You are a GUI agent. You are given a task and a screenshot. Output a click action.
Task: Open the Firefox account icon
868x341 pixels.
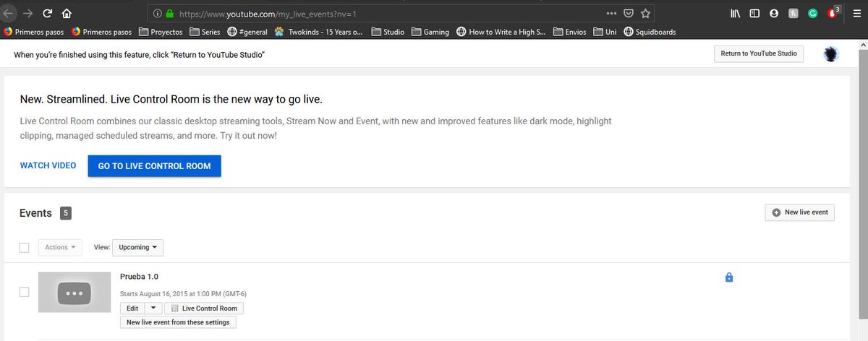pos(774,13)
